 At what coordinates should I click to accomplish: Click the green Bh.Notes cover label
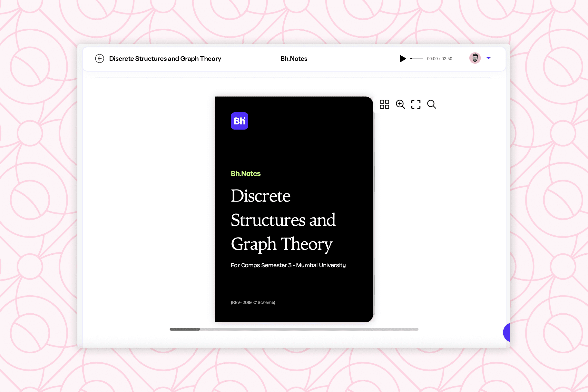click(x=246, y=173)
